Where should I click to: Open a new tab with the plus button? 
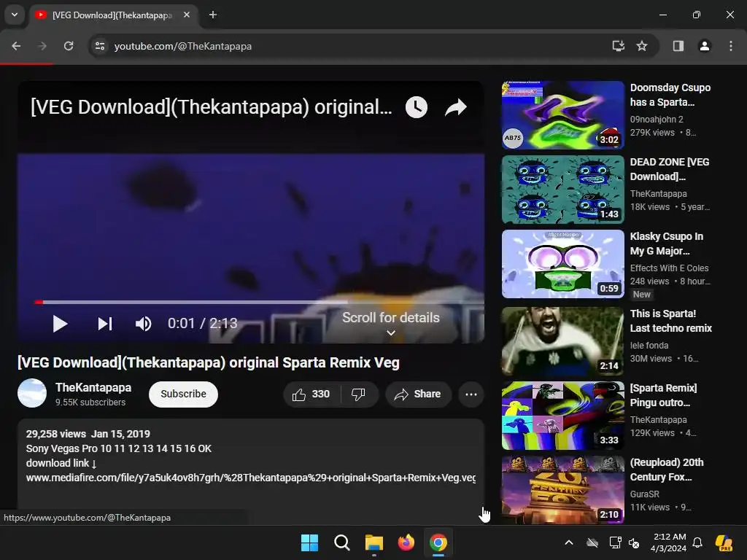[213, 15]
